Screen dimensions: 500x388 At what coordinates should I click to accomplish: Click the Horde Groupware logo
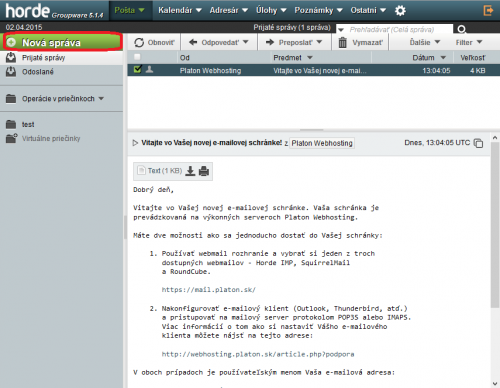click(x=54, y=11)
